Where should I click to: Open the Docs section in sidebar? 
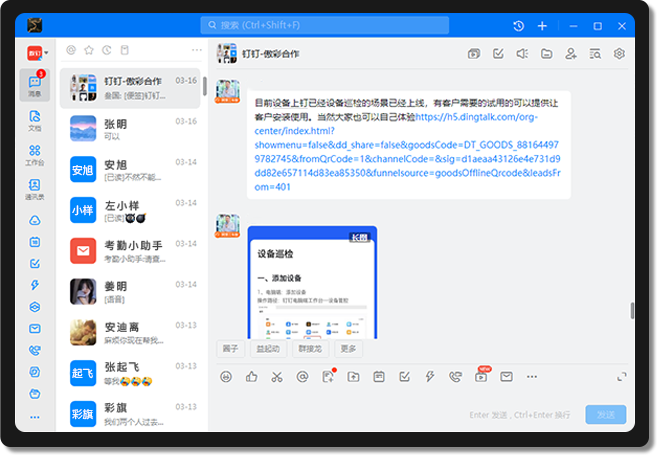pyautogui.click(x=35, y=120)
